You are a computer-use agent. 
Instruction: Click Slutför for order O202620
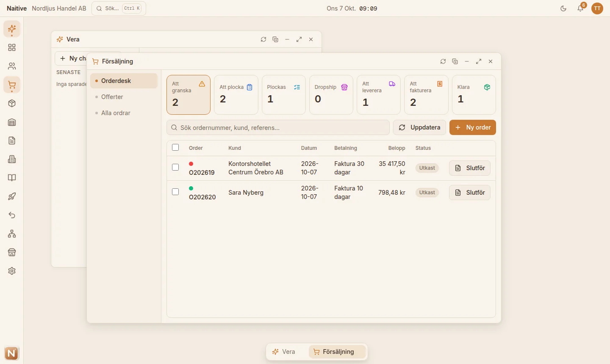pyautogui.click(x=470, y=193)
